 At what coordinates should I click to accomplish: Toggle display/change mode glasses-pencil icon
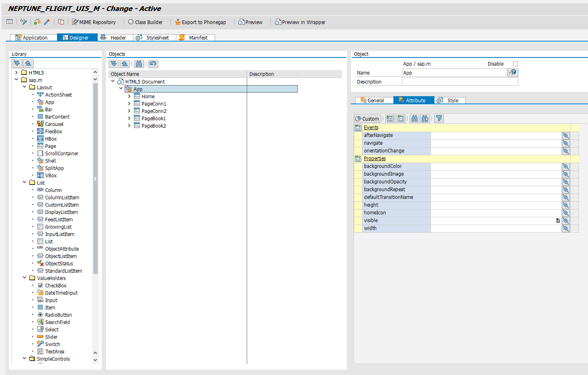(x=24, y=22)
